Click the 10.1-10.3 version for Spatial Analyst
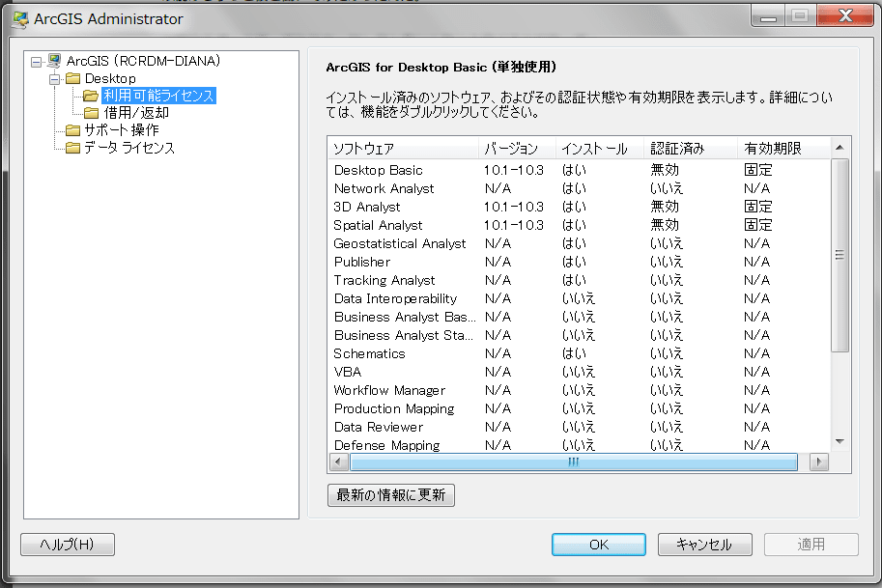 pyautogui.click(x=514, y=225)
